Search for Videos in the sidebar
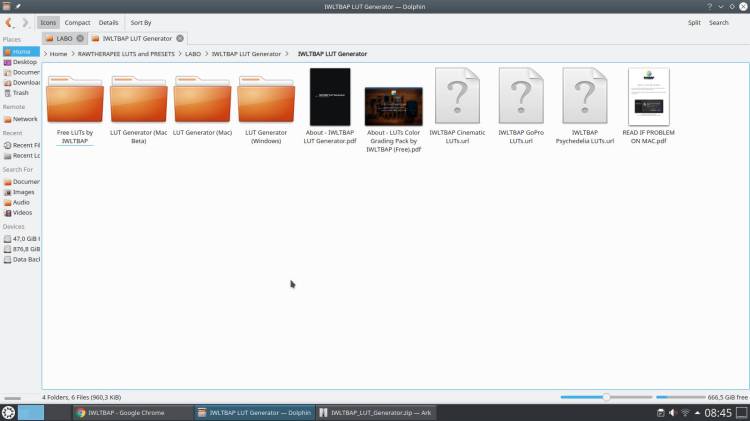The image size is (750, 421). (21, 213)
